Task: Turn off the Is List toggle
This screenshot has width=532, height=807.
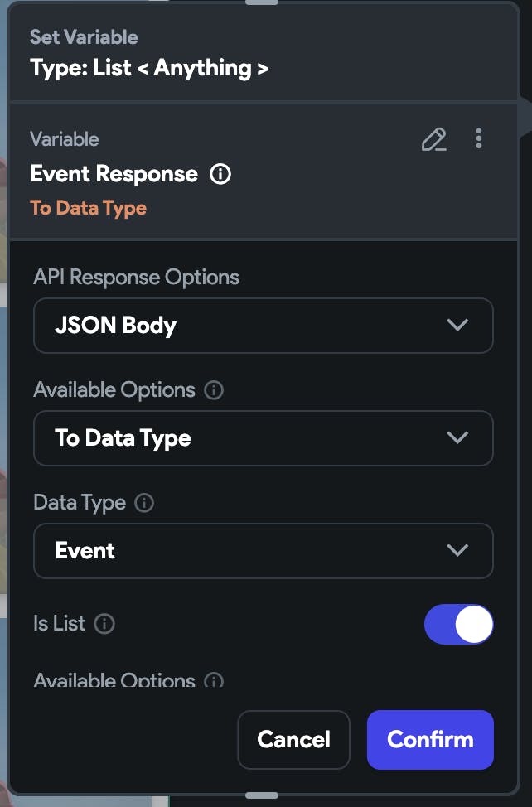Action: click(x=458, y=624)
